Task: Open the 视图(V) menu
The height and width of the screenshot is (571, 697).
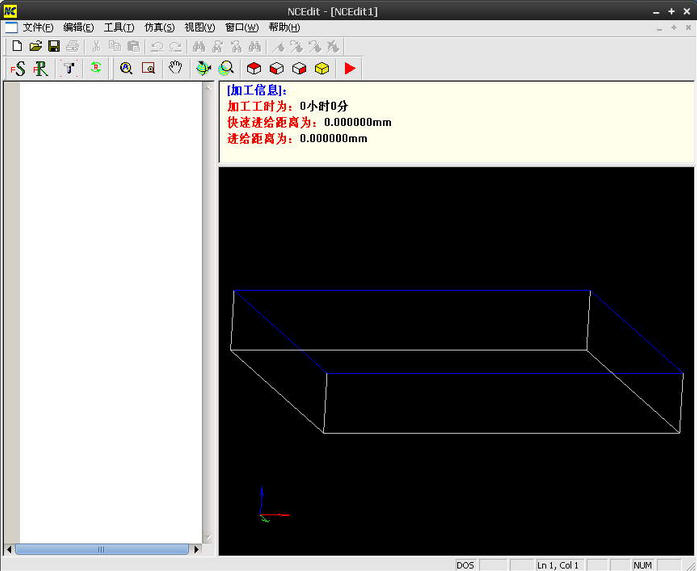Action: pos(200,27)
